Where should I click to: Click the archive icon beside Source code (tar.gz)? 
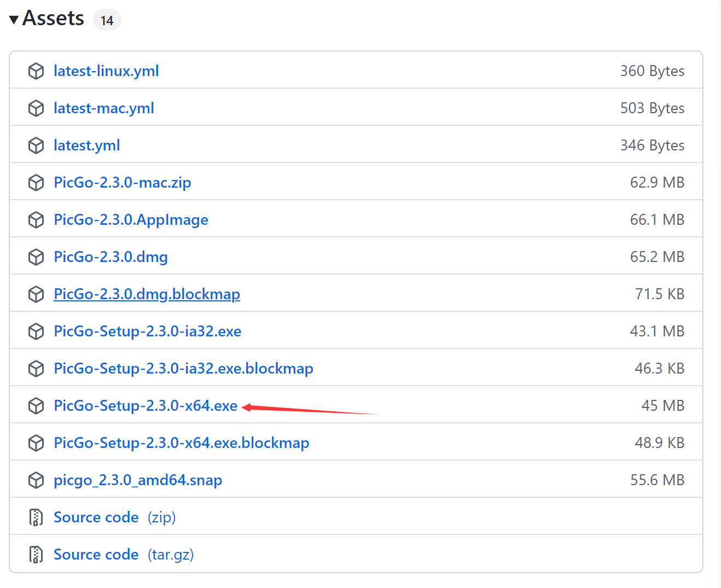36,555
